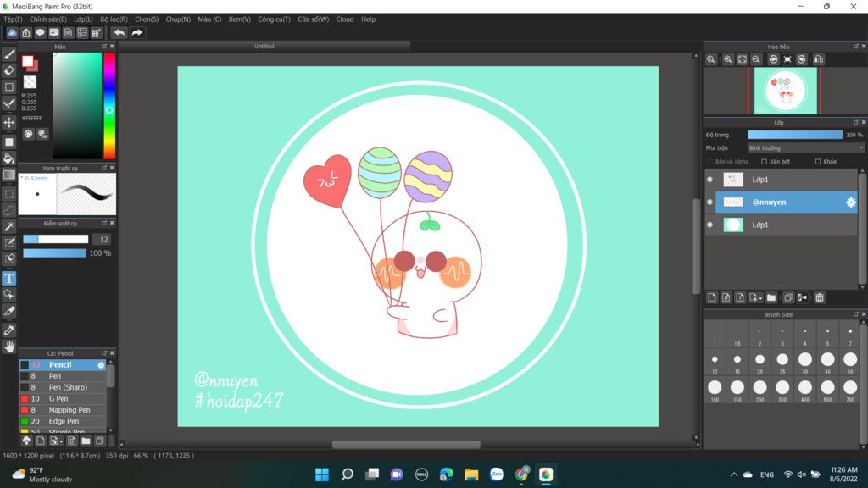Select the Gradient tool
The height and width of the screenshot is (488, 868).
(x=8, y=175)
